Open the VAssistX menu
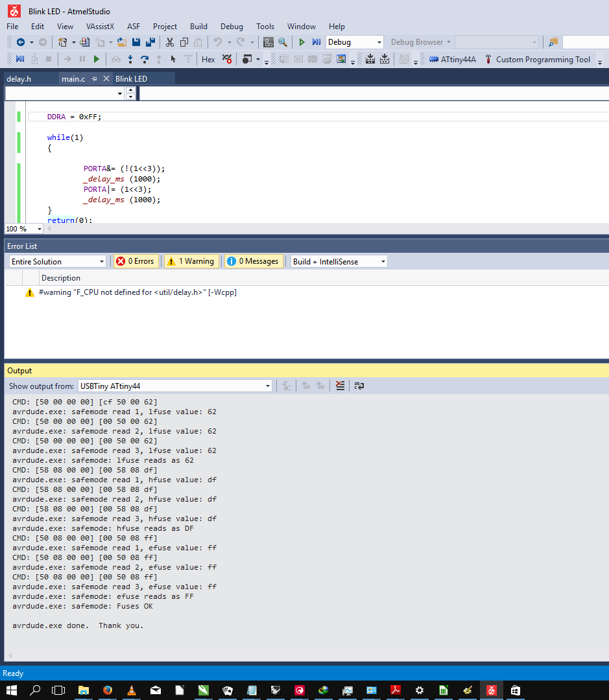609x700 pixels. pyautogui.click(x=100, y=27)
